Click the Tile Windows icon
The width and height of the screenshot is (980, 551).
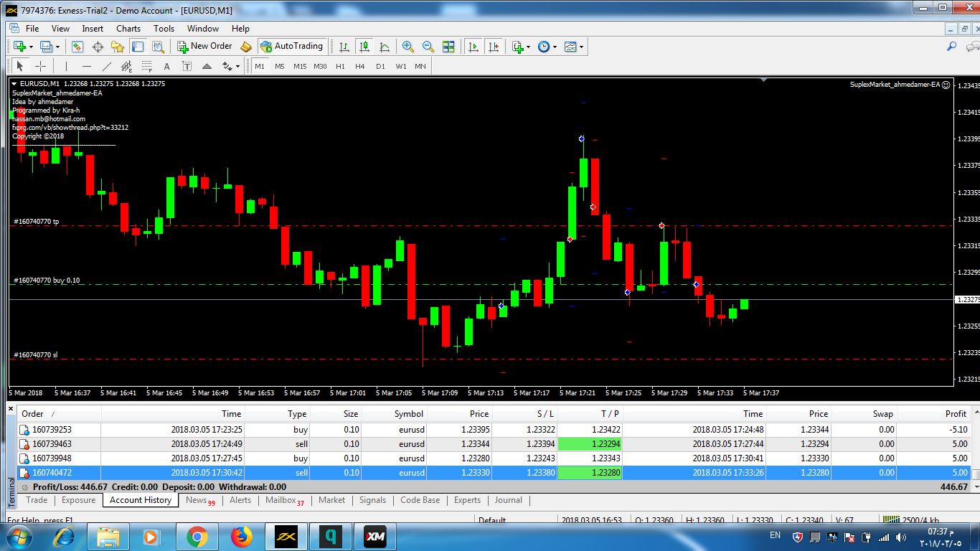point(448,47)
